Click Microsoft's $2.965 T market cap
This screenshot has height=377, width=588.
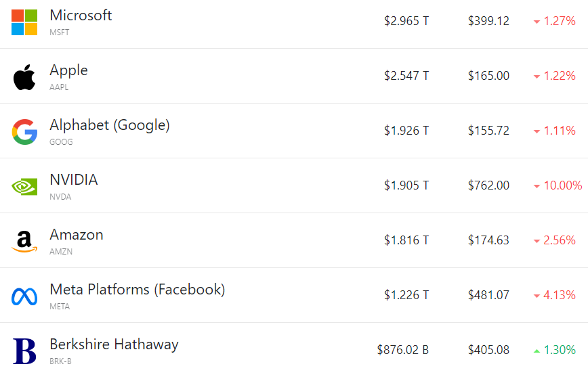406,21
